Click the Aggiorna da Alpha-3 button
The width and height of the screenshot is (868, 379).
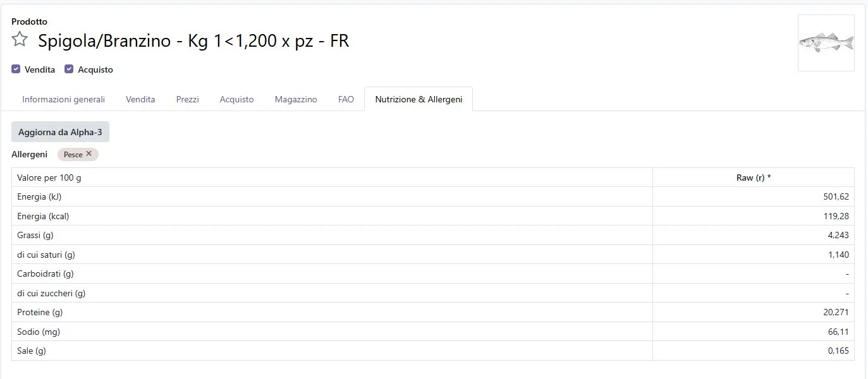pos(60,132)
